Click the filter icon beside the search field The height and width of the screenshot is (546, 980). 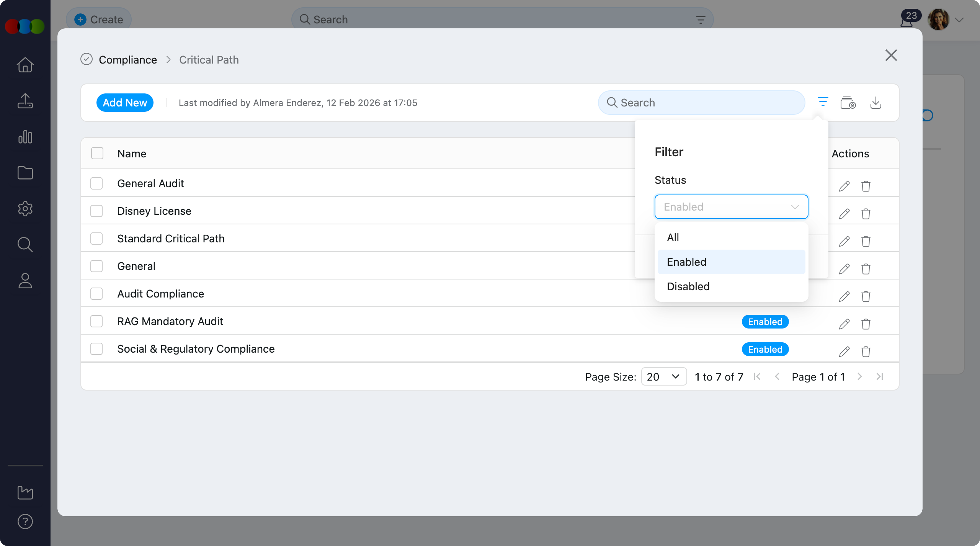click(x=823, y=102)
